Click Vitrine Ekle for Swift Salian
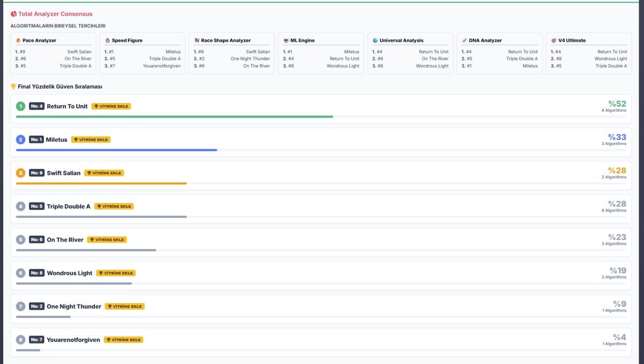Viewport: 644px width, 364px height. coord(104,173)
